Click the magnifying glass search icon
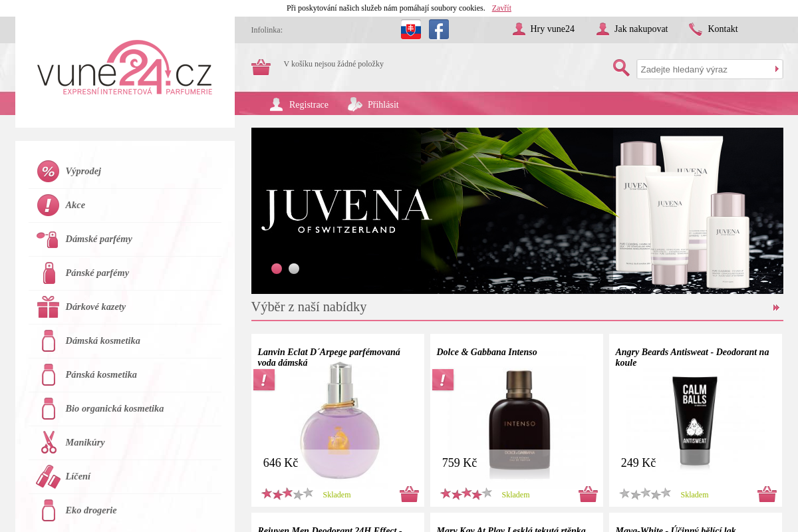The image size is (798, 532). (621, 68)
